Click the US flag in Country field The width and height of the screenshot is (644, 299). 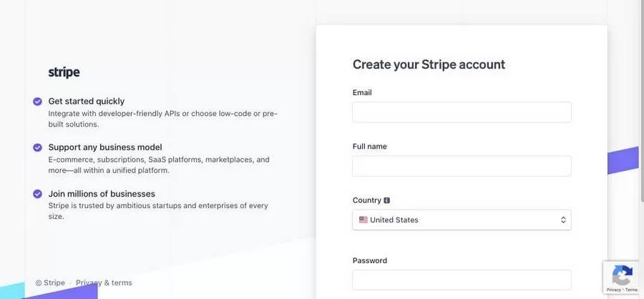(x=363, y=220)
